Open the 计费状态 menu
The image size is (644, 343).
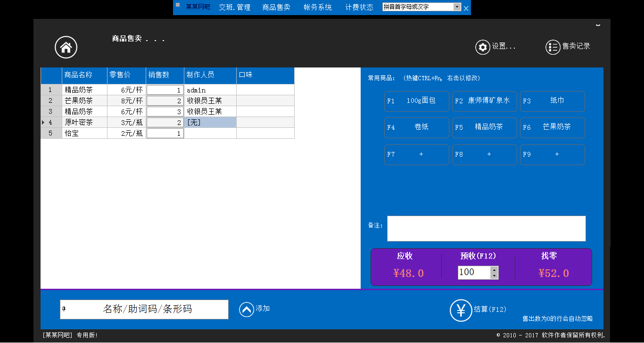pyautogui.click(x=359, y=7)
